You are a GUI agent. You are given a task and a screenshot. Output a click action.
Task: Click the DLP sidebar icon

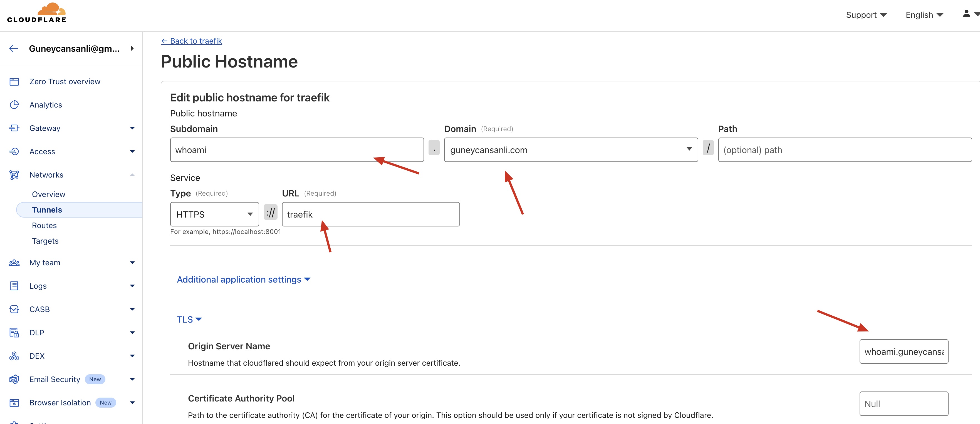(x=14, y=333)
